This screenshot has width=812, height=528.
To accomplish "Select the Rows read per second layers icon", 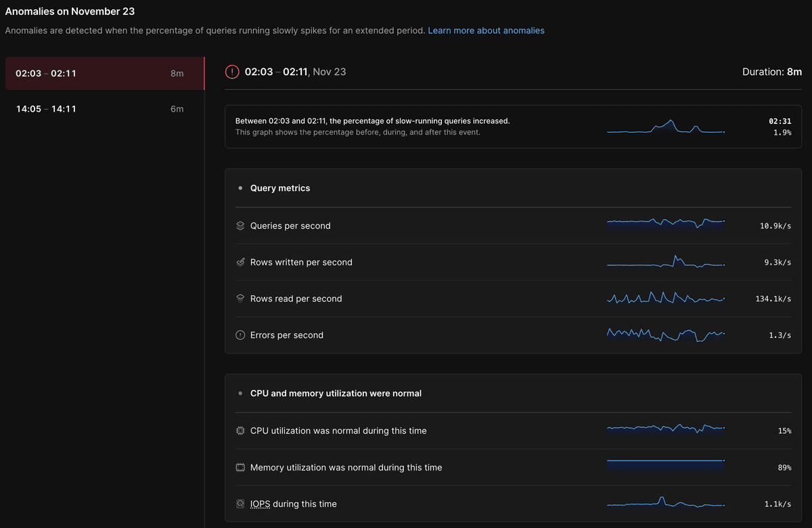I will pyautogui.click(x=240, y=299).
